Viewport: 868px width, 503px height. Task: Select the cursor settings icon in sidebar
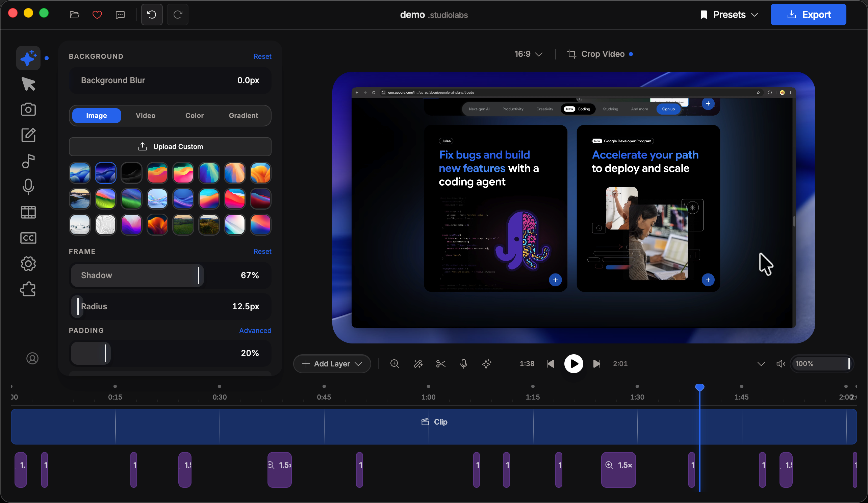pos(29,84)
